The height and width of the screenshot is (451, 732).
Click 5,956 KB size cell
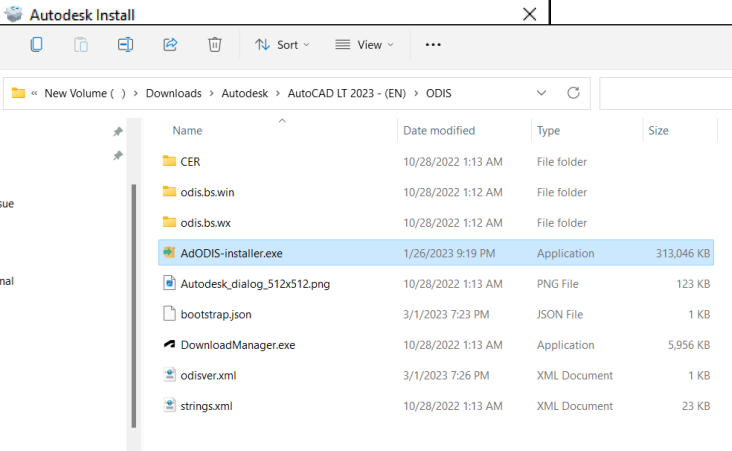click(689, 345)
